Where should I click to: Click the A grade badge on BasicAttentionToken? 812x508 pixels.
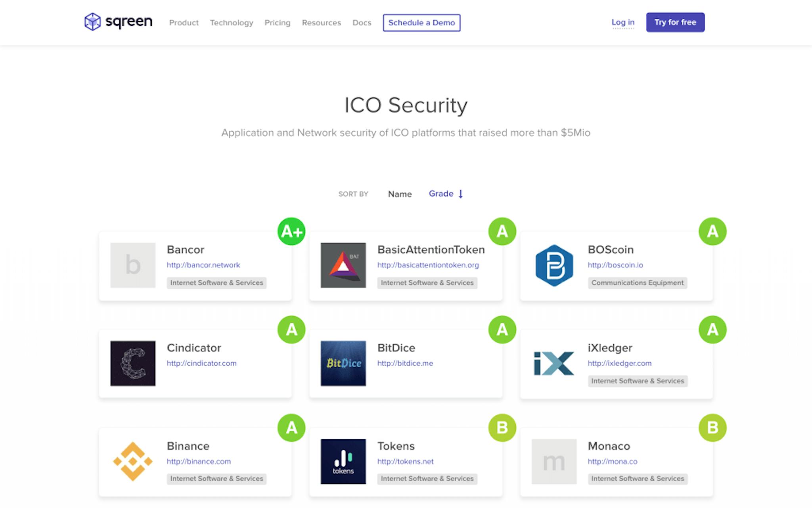click(x=502, y=231)
